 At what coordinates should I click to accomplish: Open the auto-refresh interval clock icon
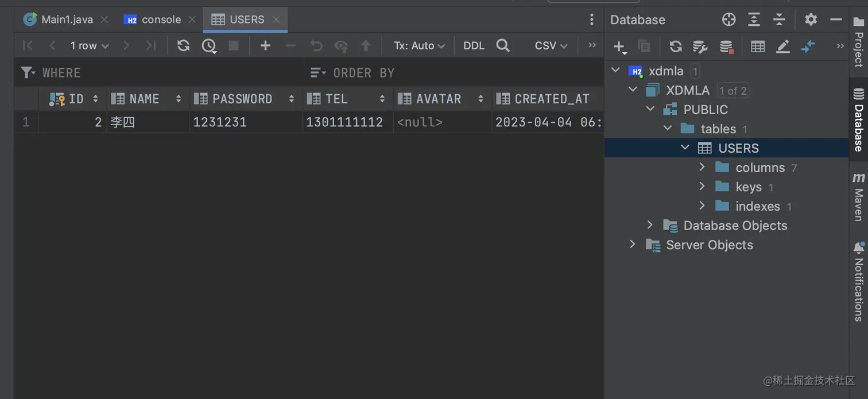209,45
